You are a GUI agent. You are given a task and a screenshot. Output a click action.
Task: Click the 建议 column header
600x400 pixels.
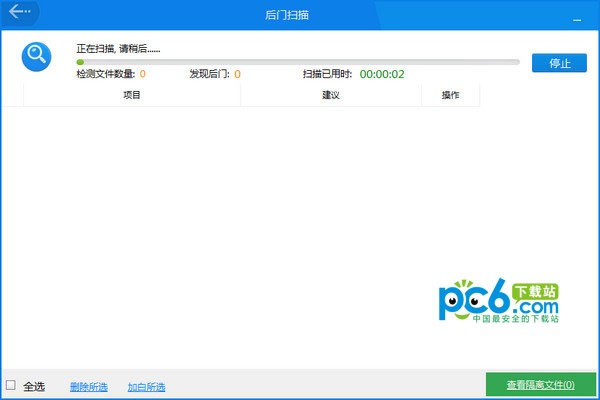331,95
